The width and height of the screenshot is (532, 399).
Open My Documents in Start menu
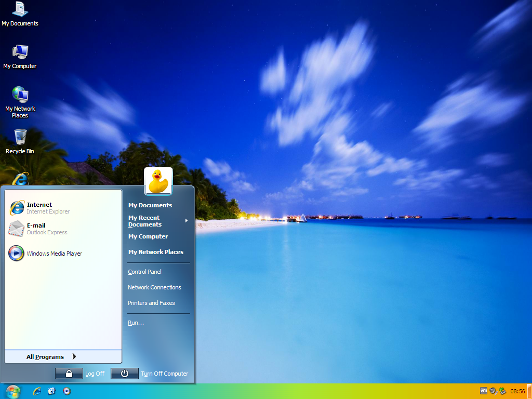pyautogui.click(x=150, y=205)
